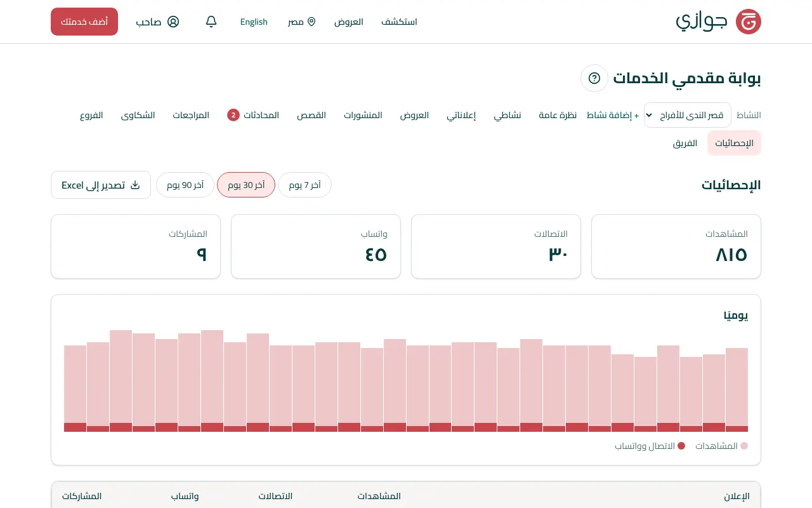This screenshot has width=812, height=508.
Task: Switch language to English
Action: tap(254, 22)
